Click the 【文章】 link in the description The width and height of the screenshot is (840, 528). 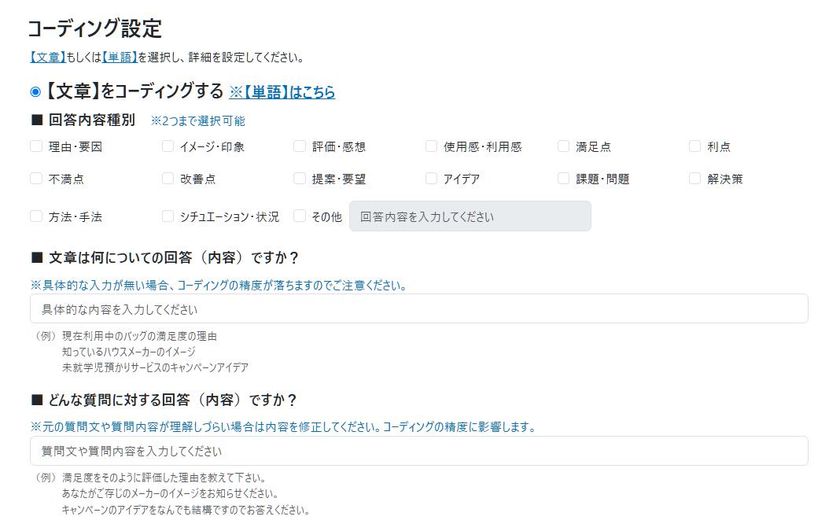(x=47, y=57)
